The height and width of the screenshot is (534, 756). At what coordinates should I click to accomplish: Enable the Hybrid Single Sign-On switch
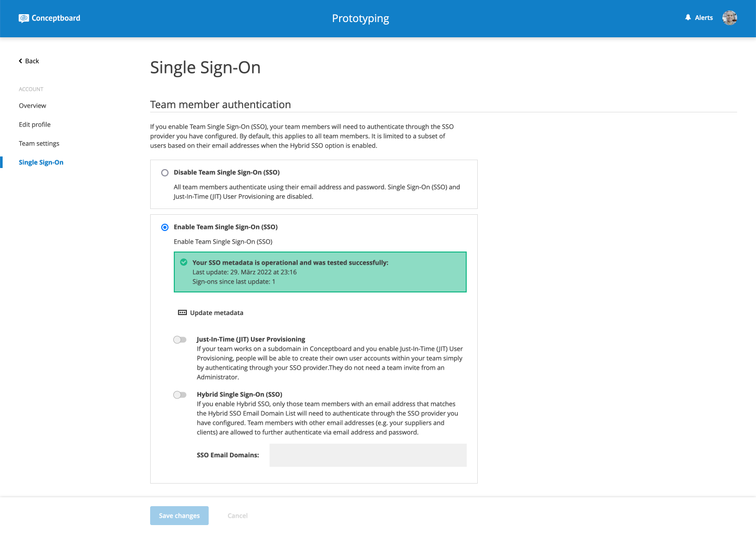180,395
